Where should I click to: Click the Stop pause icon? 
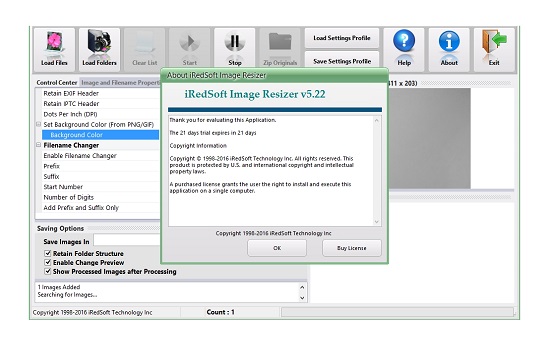(235, 49)
